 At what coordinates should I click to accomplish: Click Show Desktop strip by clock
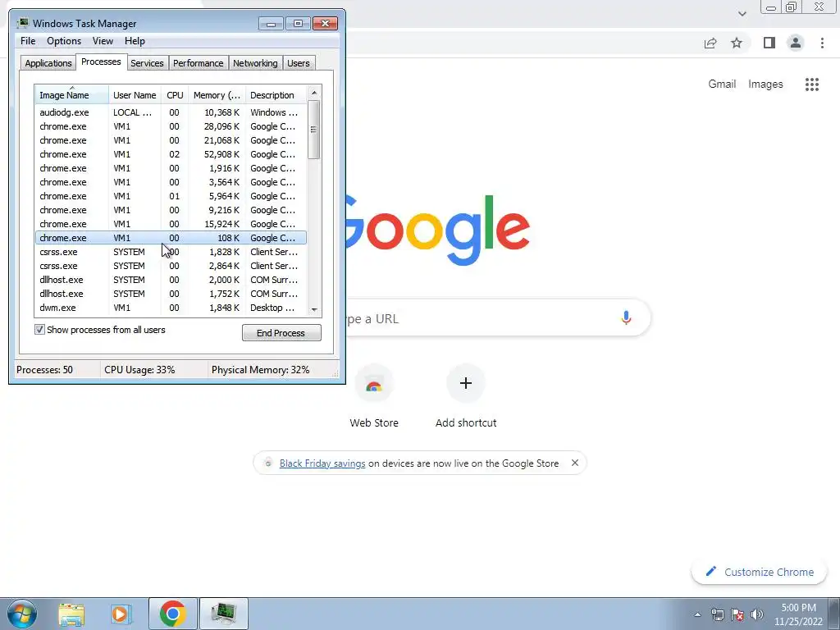point(834,614)
